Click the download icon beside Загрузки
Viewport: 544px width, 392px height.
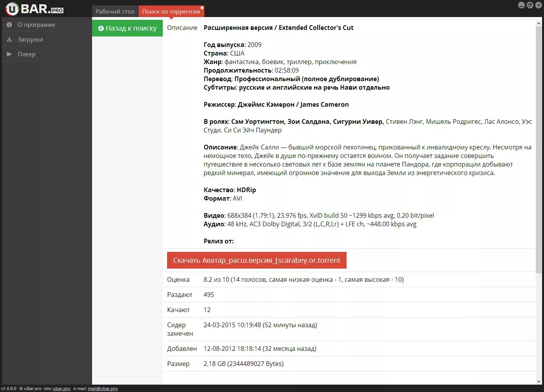click(9, 39)
